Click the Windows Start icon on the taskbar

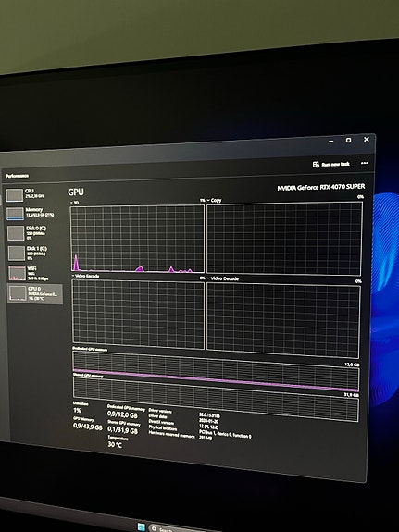(142, 526)
